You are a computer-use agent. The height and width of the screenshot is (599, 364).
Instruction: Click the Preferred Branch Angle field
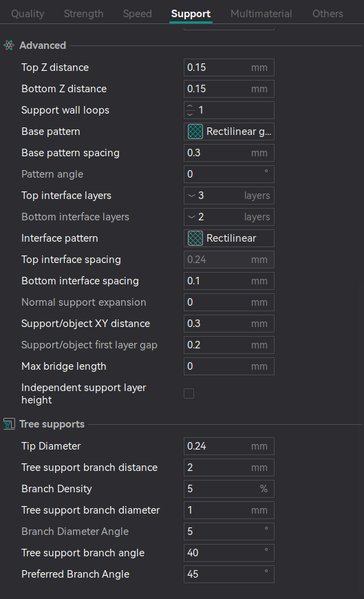click(x=229, y=574)
